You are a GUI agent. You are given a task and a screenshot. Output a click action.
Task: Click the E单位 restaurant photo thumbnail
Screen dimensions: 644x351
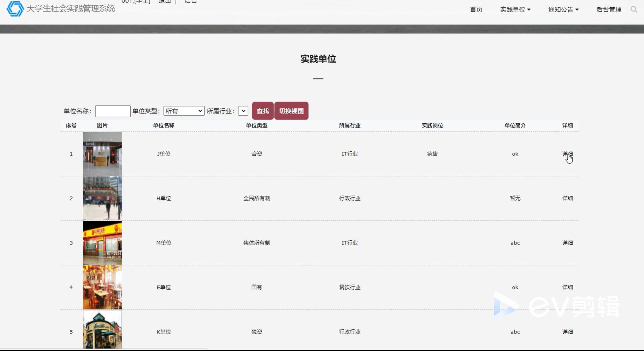102,287
